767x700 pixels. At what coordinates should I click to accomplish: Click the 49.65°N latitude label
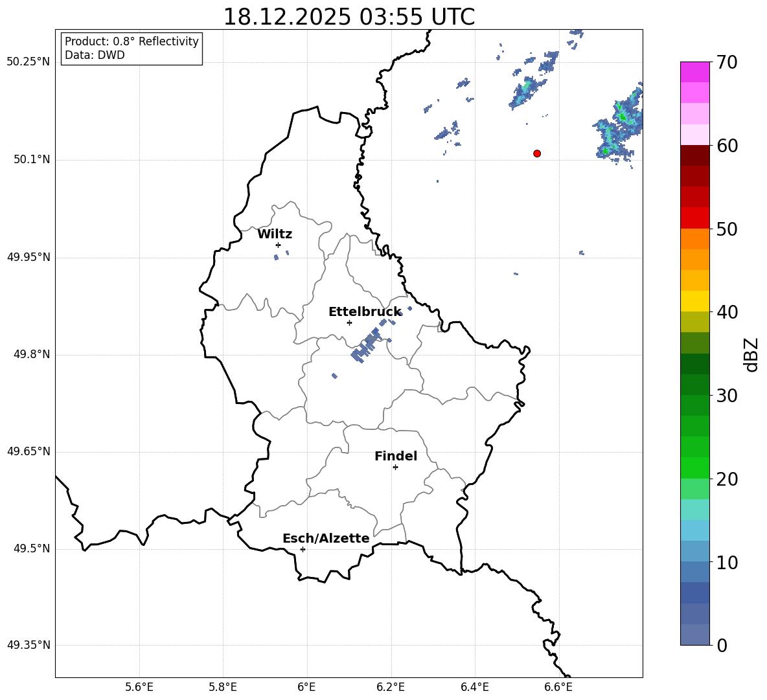coord(29,451)
